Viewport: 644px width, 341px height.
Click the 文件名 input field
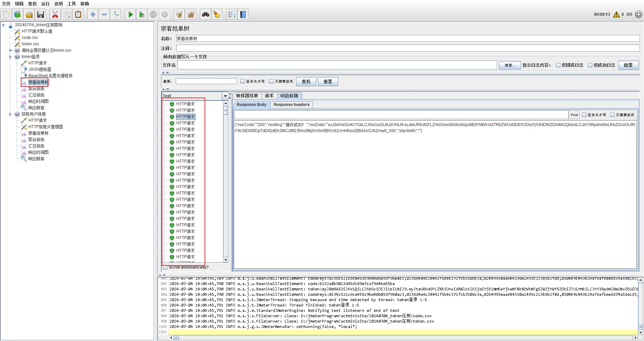tap(337, 65)
